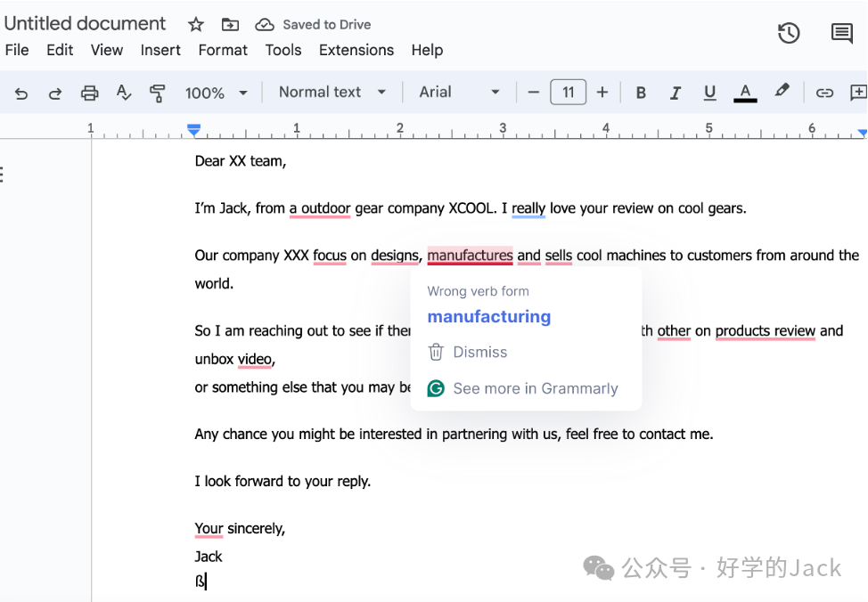Click the left indent marker on ruler
The image size is (868, 602).
(x=193, y=131)
